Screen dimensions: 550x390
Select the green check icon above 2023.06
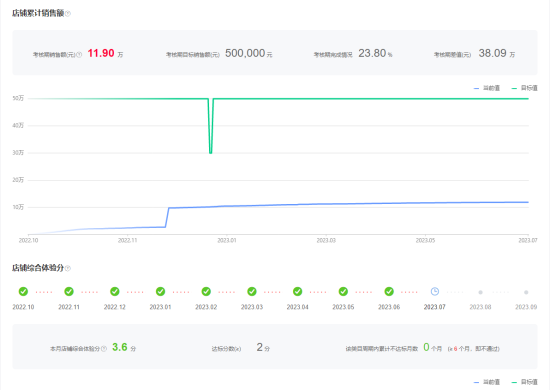pos(389,291)
